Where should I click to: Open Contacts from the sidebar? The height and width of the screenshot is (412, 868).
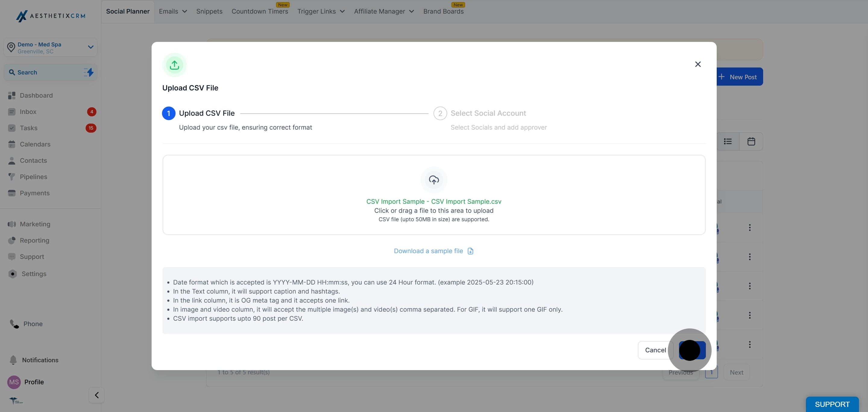click(x=33, y=161)
